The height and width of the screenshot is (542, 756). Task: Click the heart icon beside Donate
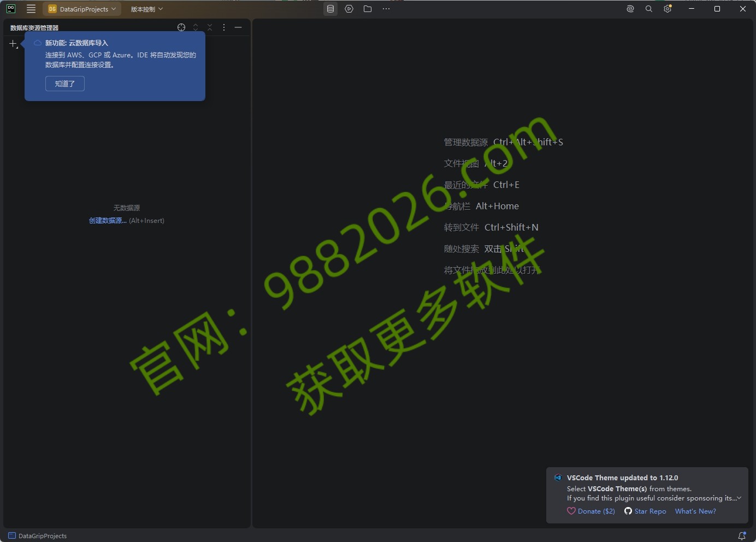(x=571, y=511)
